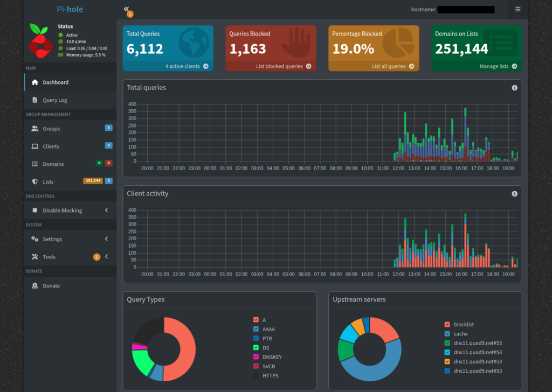
Task: Open the Groups page
Action: [51, 129]
